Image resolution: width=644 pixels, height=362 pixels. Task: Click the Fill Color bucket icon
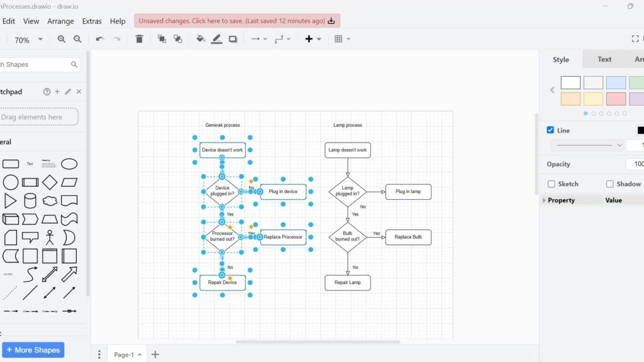pos(201,38)
